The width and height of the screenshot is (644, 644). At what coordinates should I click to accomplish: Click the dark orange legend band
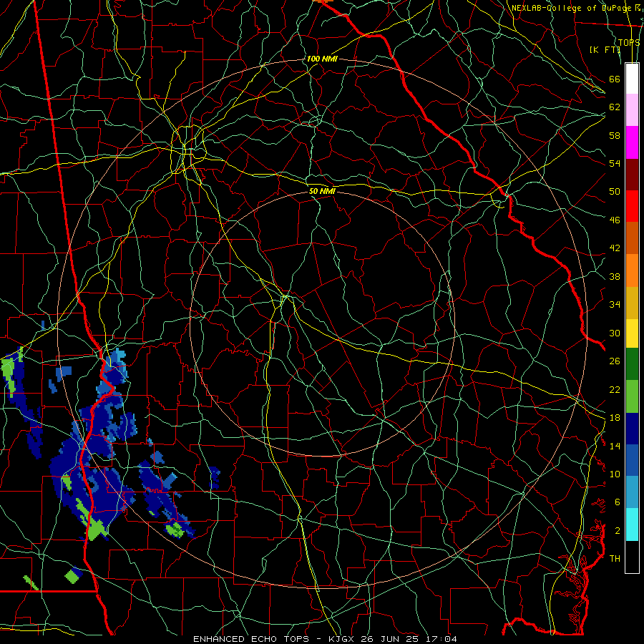632,238
